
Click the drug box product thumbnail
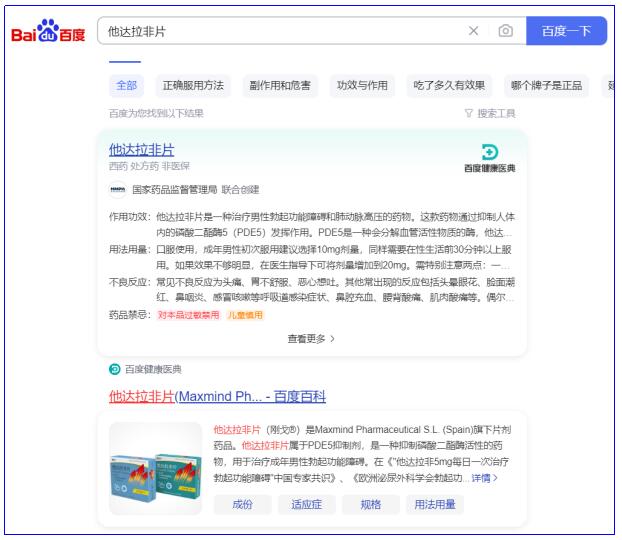click(x=156, y=469)
